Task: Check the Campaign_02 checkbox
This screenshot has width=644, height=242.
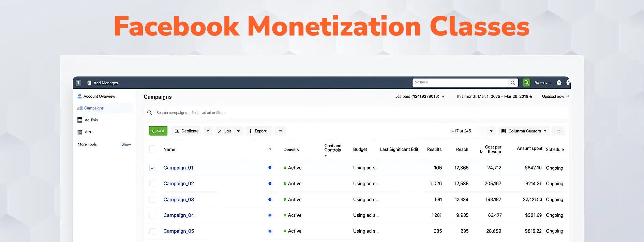Action: [x=153, y=184]
